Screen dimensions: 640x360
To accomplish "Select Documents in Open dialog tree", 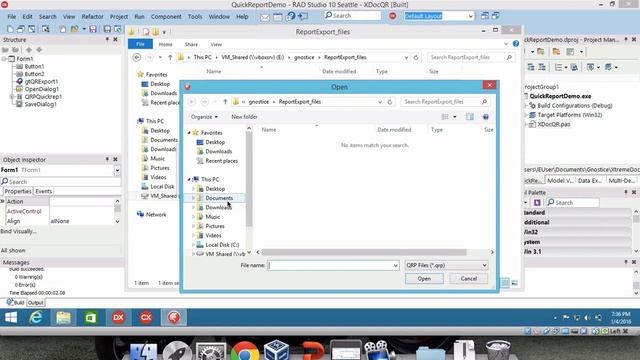I will coord(219,198).
